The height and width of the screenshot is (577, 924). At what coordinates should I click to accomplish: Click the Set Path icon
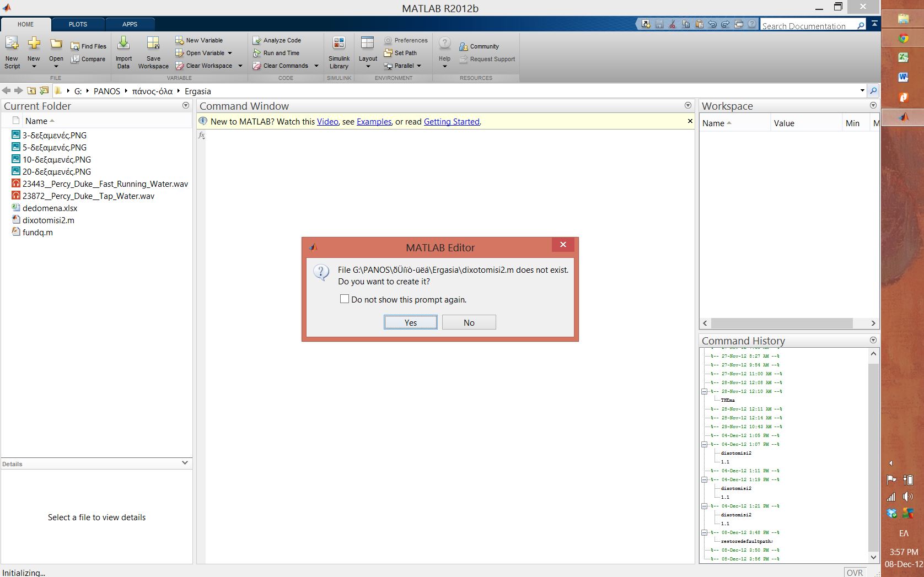pos(388,53)
